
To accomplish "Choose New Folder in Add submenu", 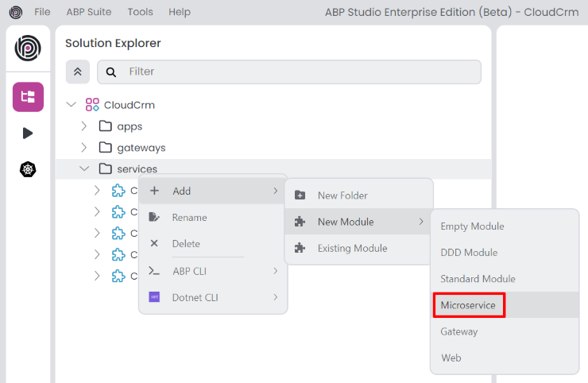I will [342, 195].
